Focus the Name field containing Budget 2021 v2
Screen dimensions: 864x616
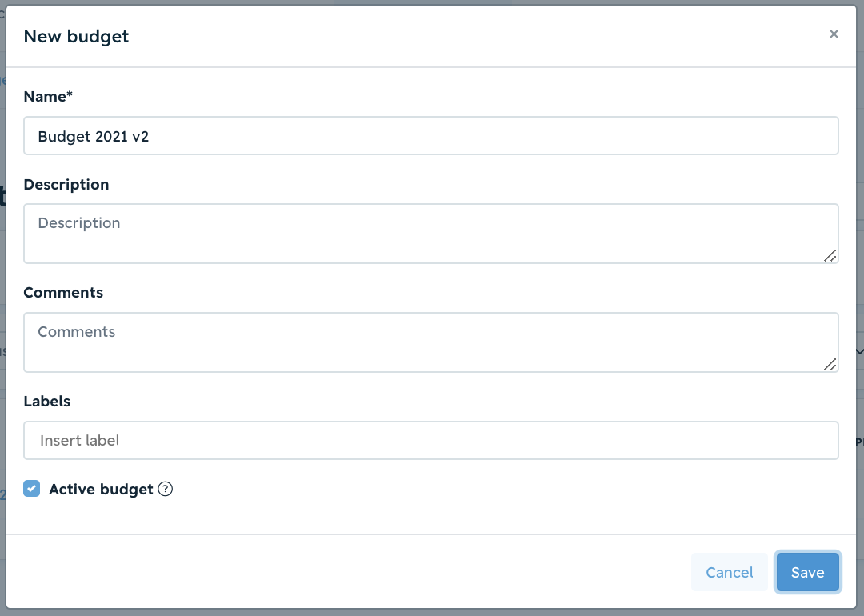[431, 135]
